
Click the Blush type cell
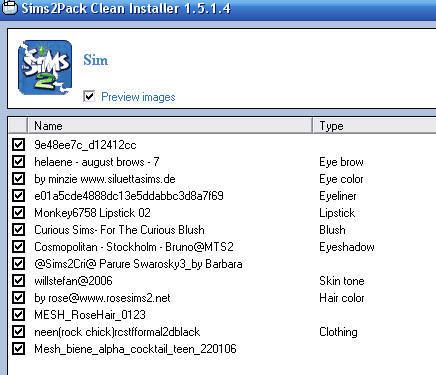click(x=332, y=230)
